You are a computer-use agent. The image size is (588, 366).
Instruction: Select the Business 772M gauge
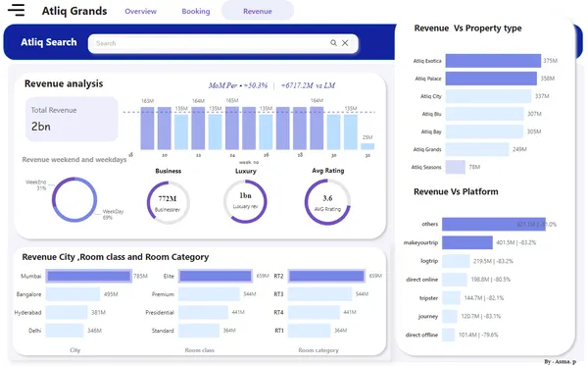[x=168, y=203]
